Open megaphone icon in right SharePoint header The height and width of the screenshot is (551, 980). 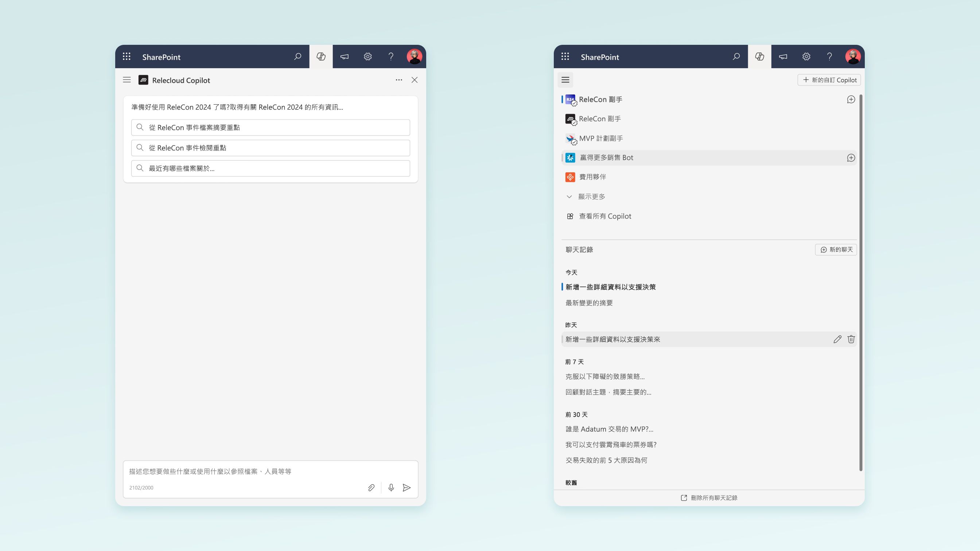pyautogui.click(x=783, y=56)
